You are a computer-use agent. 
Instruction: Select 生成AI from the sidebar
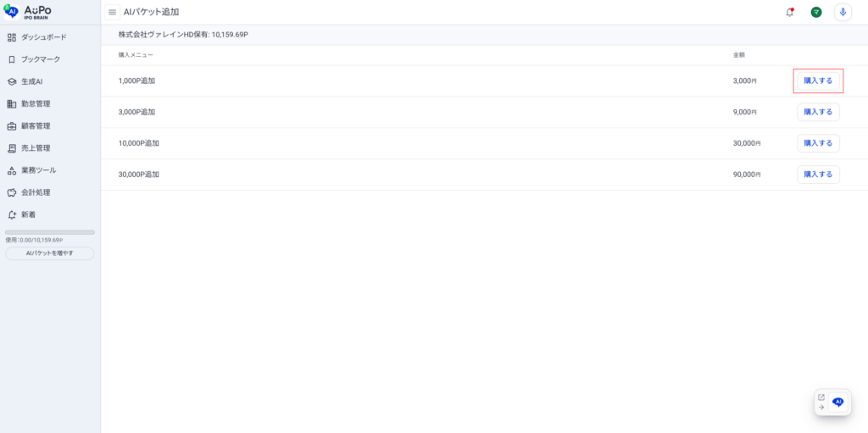coord(31,81)
